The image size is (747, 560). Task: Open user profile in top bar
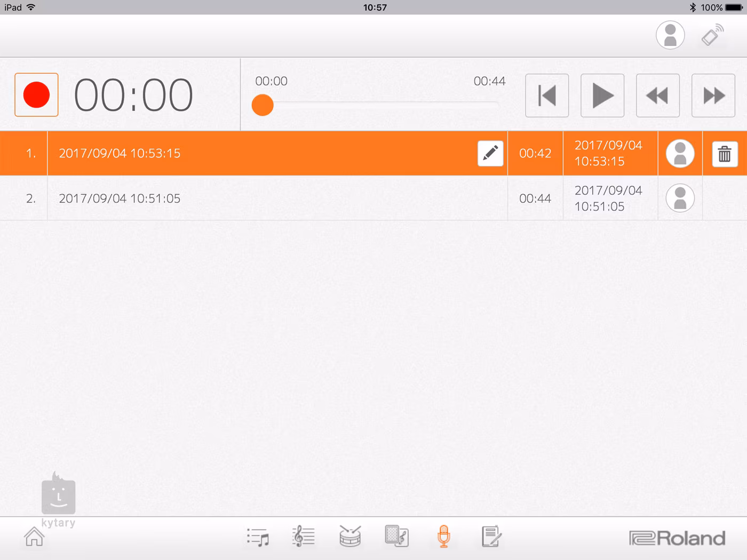(x=670, y=35)
